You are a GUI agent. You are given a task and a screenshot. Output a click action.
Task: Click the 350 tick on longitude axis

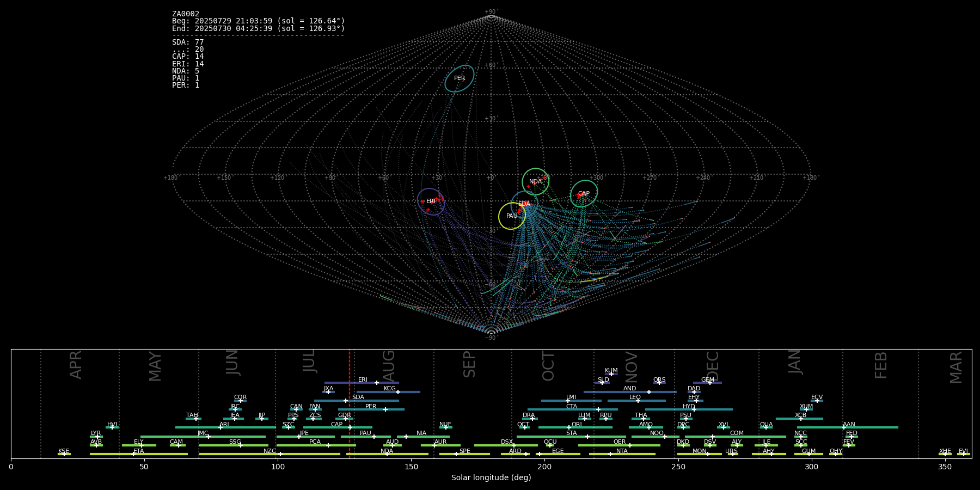click(x=945, y=467)
